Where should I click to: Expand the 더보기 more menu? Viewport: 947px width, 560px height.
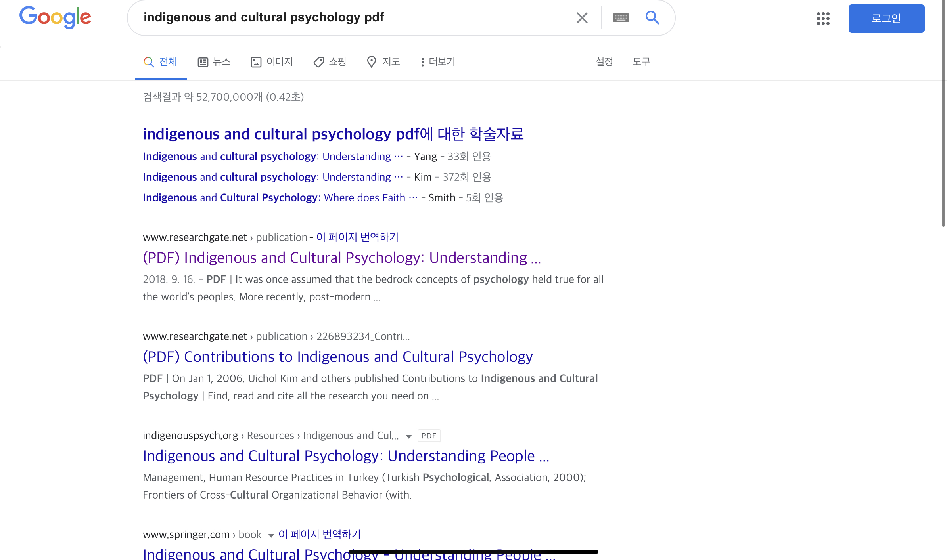click(x=438, y=62)
